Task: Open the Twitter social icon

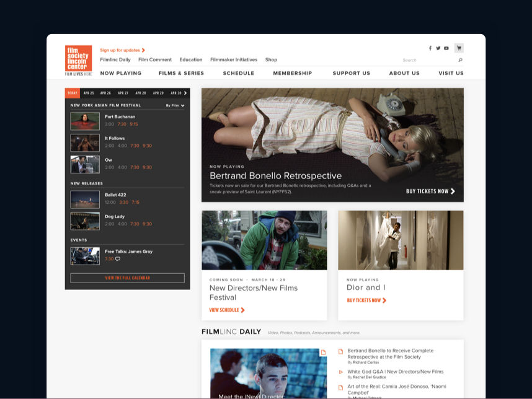Action: (438, 48)
